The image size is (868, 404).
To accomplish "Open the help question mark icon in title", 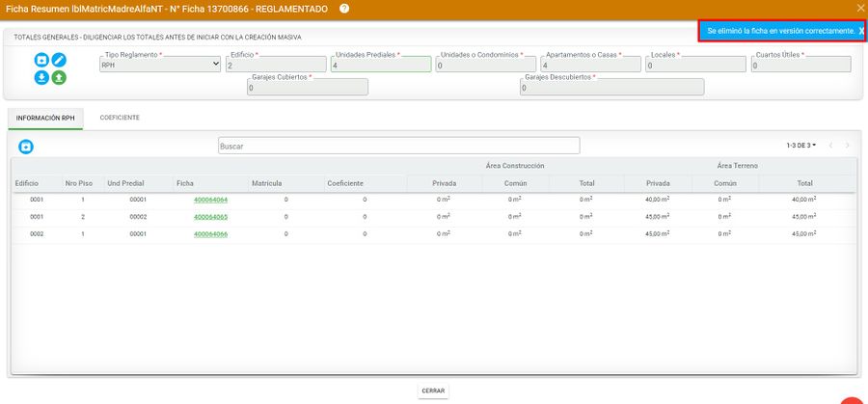I will tap(344, 9).
